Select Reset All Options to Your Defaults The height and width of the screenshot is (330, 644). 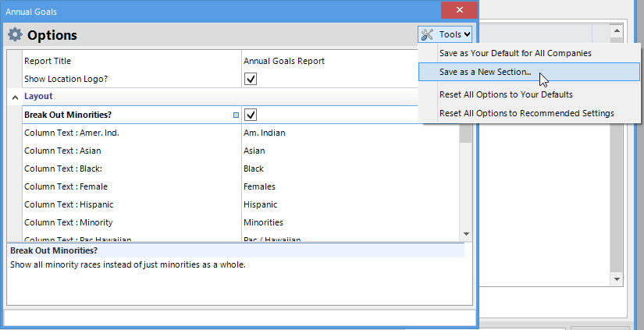(x=506, y=94)
